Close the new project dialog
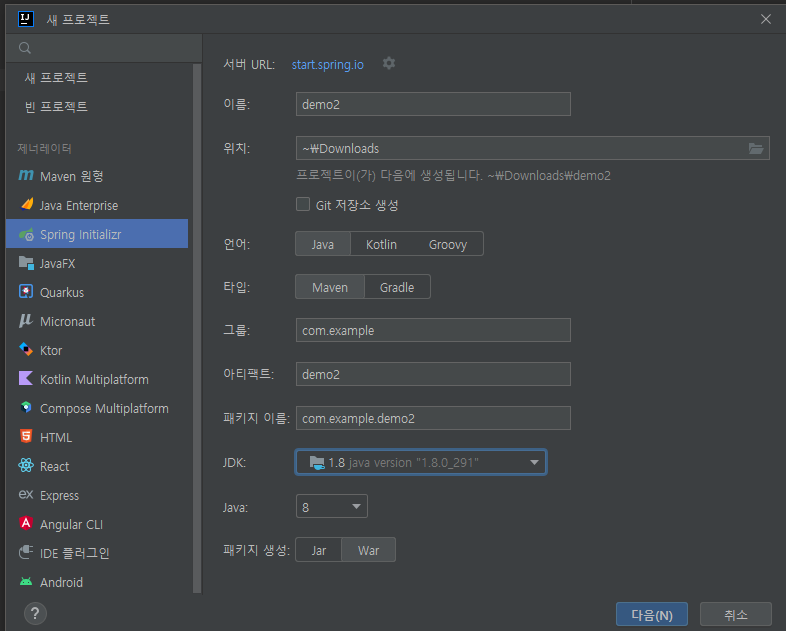The image size is (786, 631). (765, 19)
